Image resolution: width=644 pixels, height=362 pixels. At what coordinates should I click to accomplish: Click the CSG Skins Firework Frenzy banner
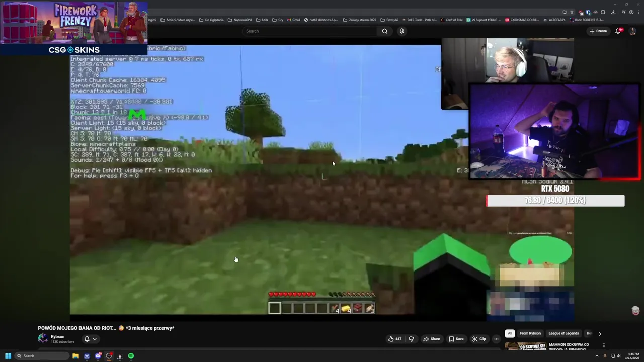coord(74,28)
